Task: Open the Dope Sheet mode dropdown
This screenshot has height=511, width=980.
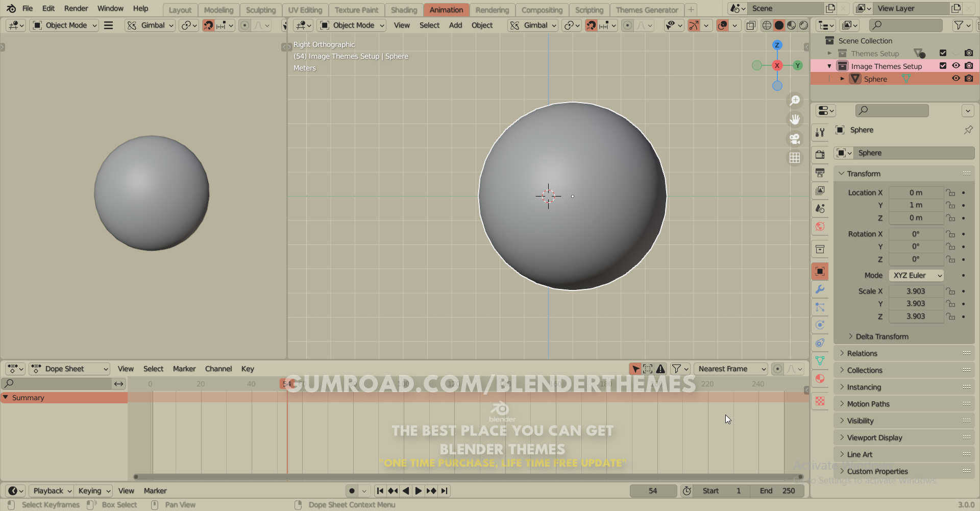Action: (70, 369)
